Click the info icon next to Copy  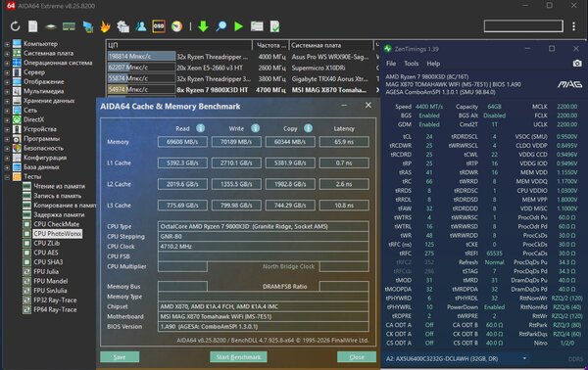tap(309, 128)
